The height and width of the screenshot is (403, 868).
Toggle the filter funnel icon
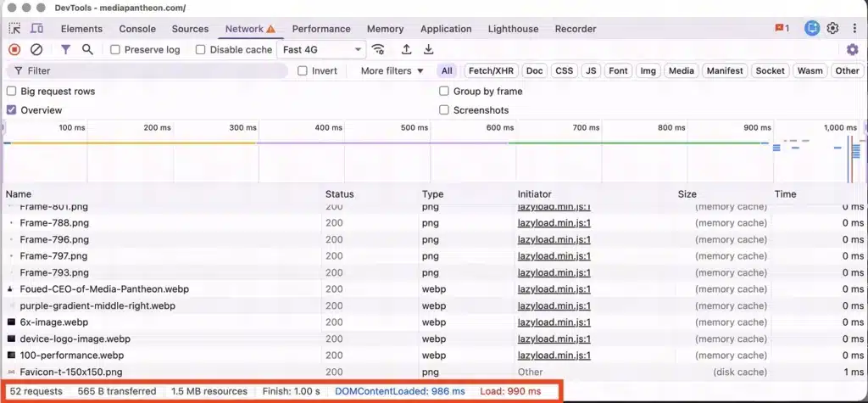coord(65,50)
